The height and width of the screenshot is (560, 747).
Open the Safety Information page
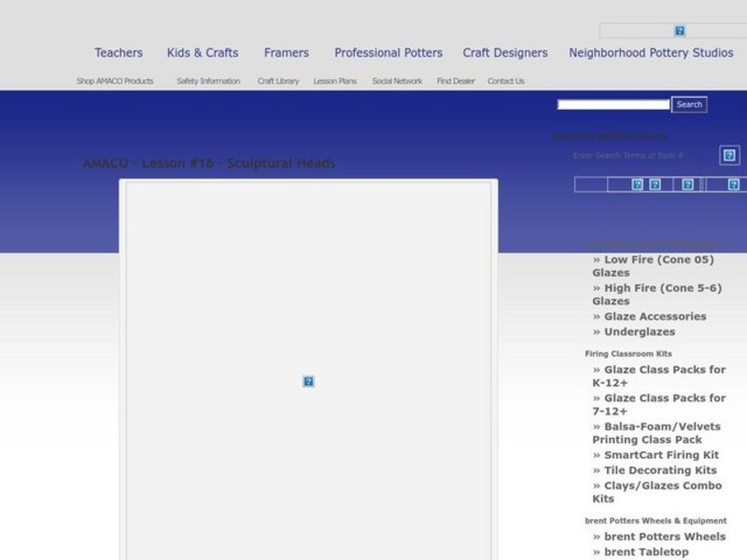pos(208,81)
